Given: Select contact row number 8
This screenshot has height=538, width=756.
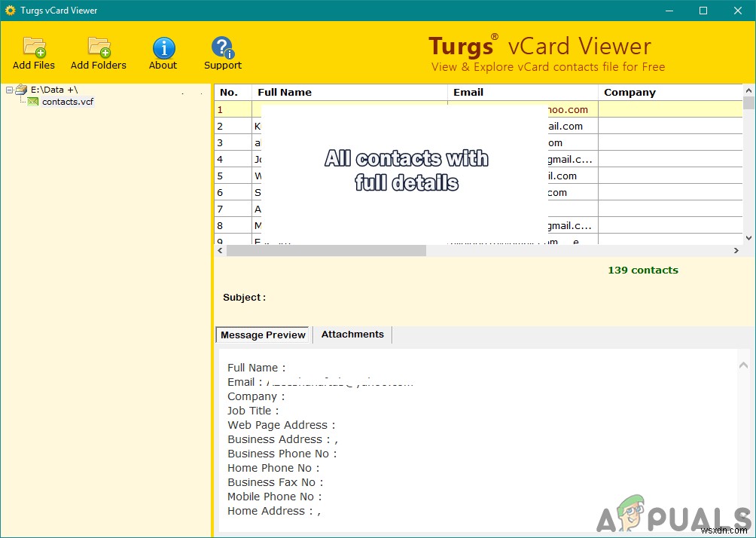Looking at the screenshot, I should click(x=478, y=225).
